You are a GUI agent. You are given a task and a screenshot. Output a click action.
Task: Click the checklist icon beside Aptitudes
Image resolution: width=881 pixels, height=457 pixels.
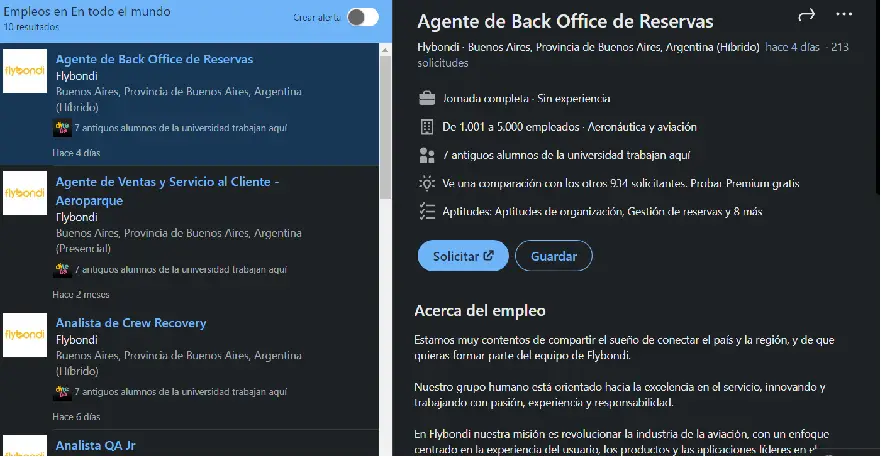427,211
